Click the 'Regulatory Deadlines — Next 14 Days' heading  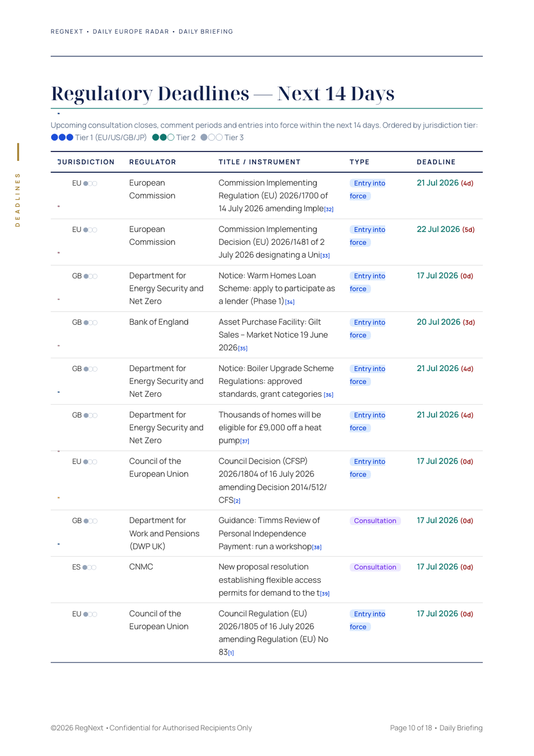click(x=222, y=94)
